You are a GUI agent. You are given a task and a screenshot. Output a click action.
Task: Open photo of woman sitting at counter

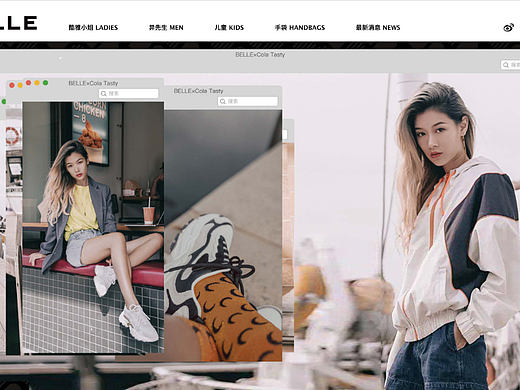93,227
